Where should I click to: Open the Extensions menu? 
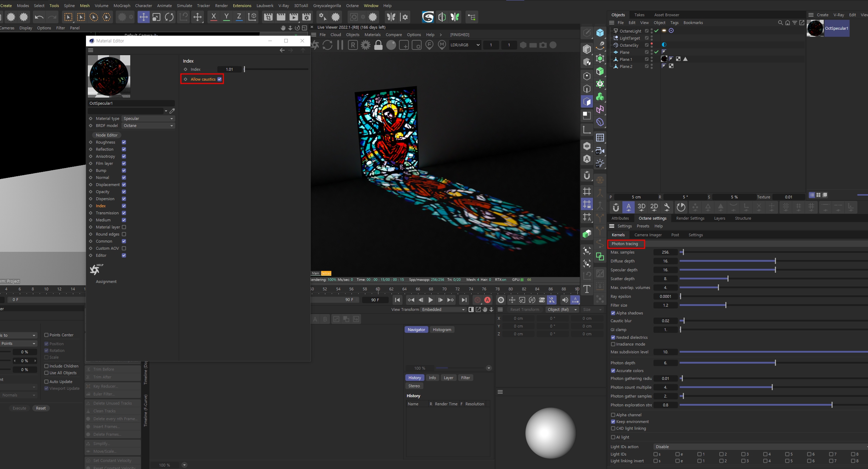tap(242, 6)
